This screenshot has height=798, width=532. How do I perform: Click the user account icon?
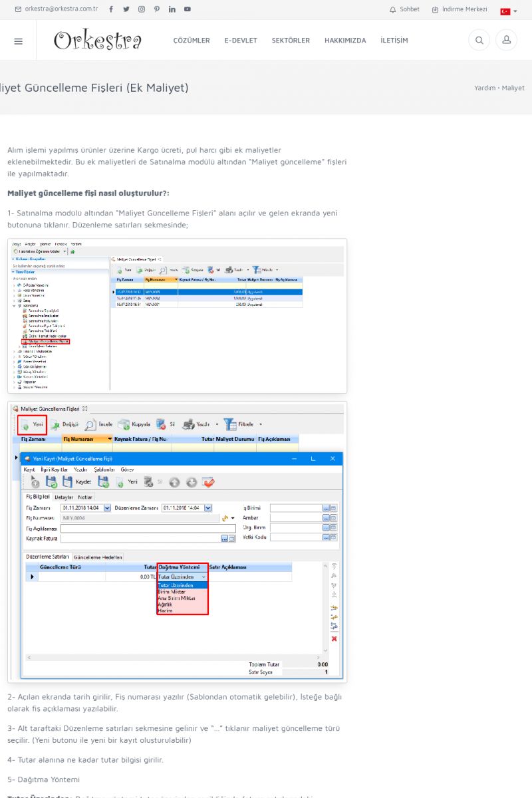tap(507, 40)
